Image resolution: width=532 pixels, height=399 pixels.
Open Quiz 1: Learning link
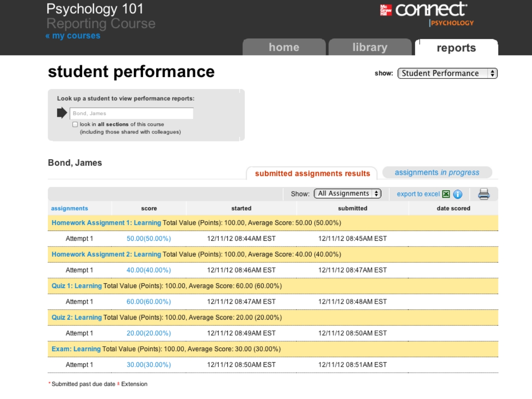pyautogui.click(x=76, y=286)
